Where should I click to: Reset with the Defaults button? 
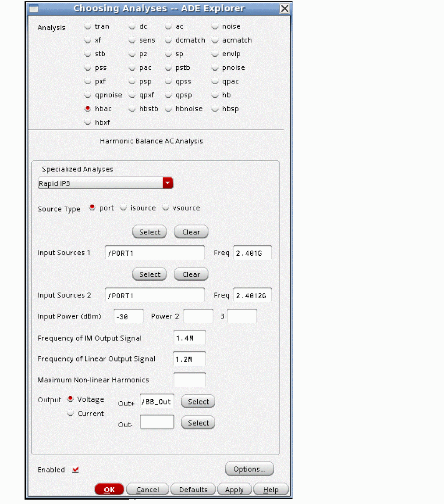tap(193, 489)
